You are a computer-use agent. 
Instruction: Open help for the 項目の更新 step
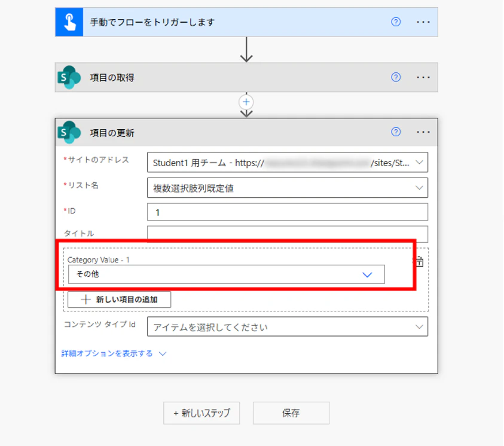(x=396, y=132)
